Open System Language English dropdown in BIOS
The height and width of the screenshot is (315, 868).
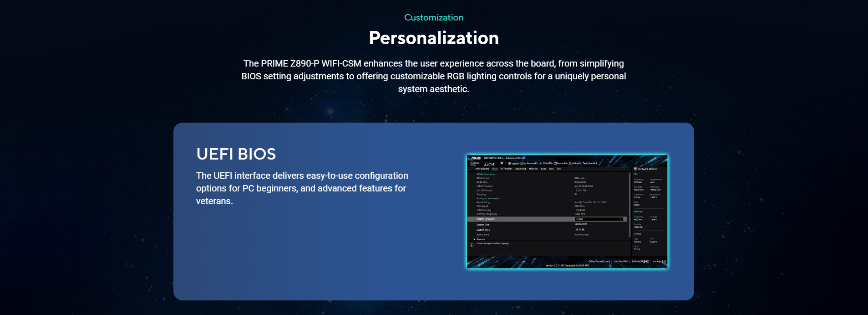coord(599,219)
